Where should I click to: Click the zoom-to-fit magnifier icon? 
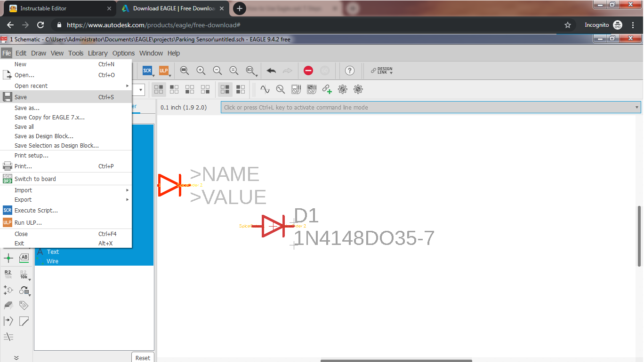coord(185,71)
